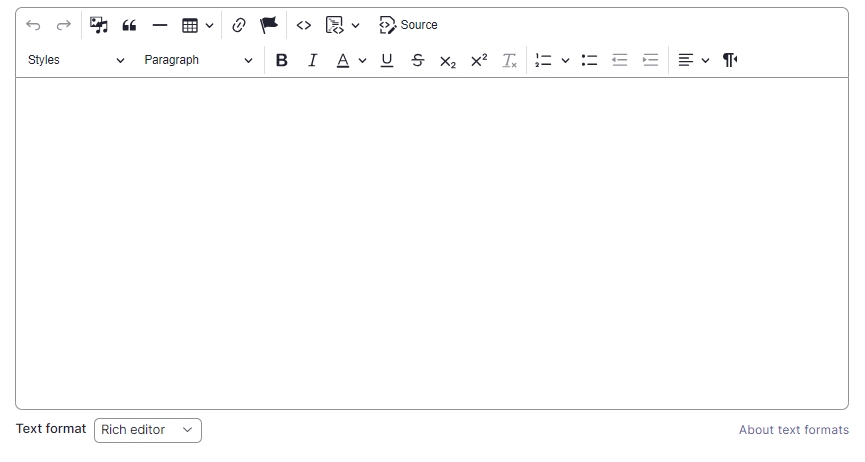
Task: Insert a block quote
Action: [x=129, y=25]
